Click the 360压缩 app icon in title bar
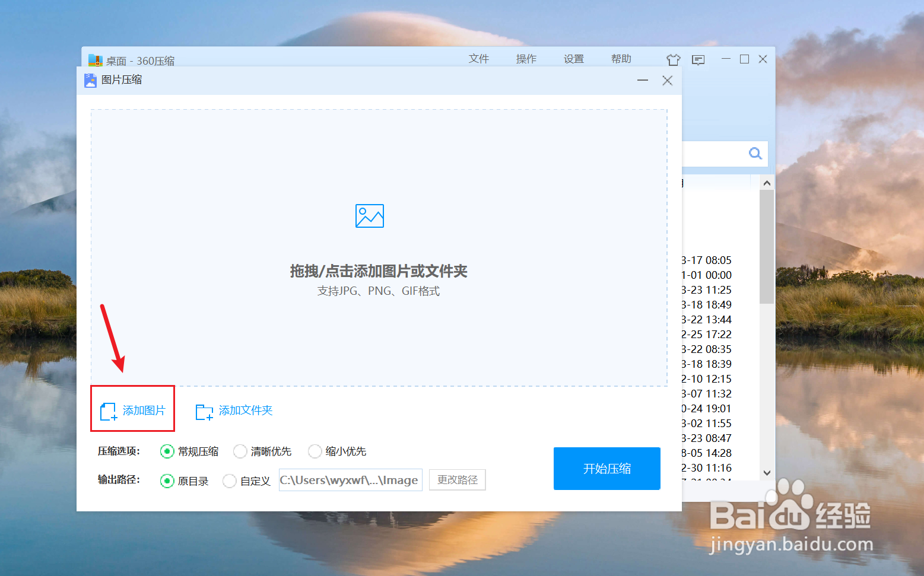This screenshot has height=576, width=924. click(x=94, y=59)
